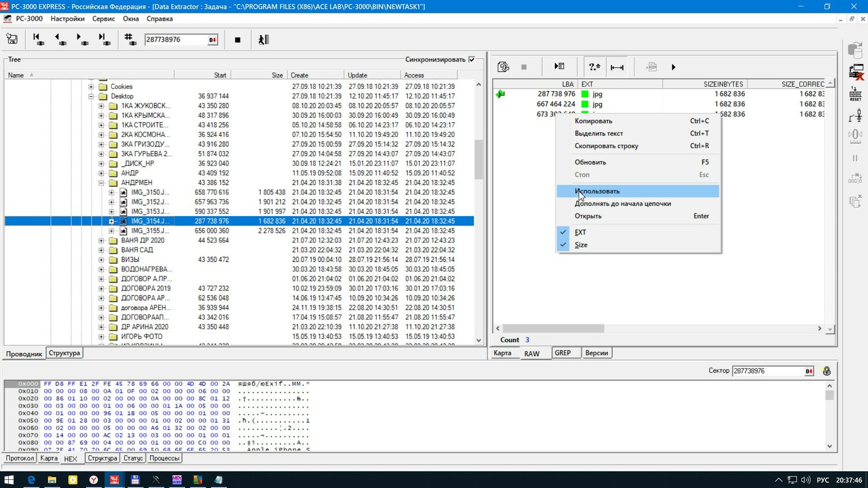Switch to the Проводник tab

[x=24, y=354]
